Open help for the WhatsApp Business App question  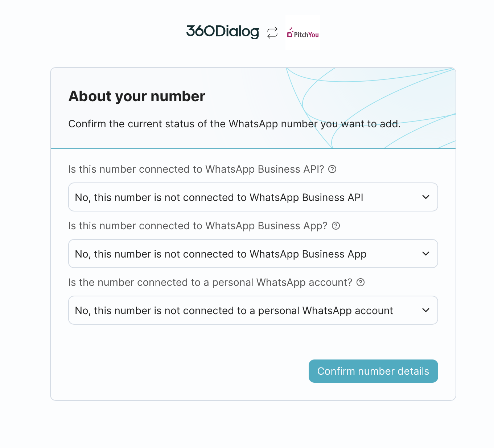point(336,226)
